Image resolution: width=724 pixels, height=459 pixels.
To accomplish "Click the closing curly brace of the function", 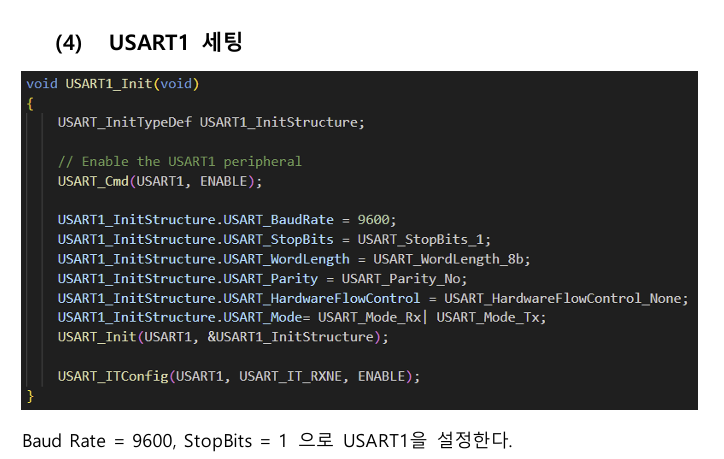I will pos(30,396).
